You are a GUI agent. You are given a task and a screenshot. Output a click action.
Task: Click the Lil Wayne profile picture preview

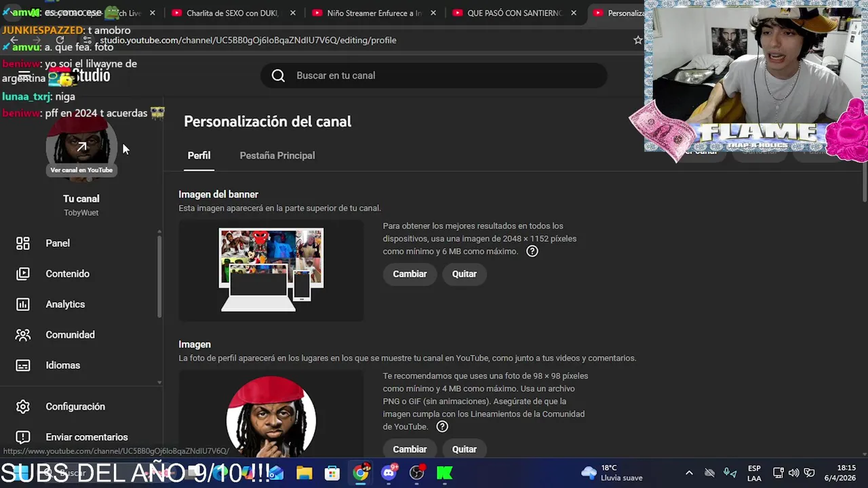tap(271, 417)
